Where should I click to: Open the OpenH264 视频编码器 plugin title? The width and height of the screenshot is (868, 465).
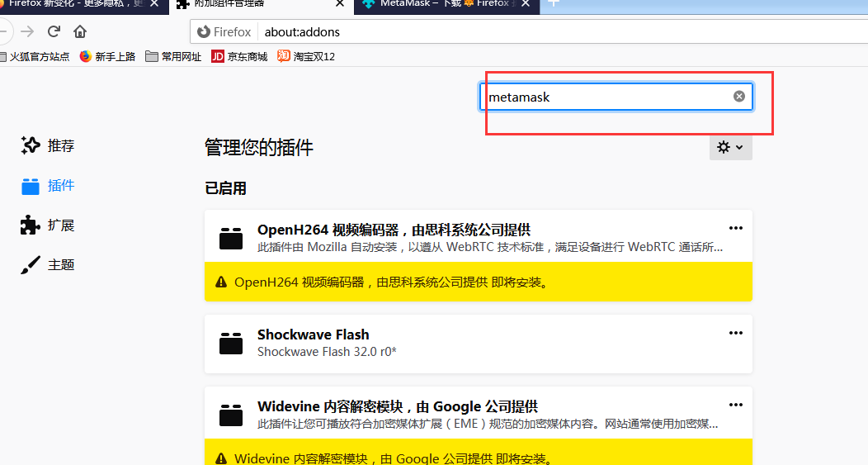tap(394, 230)
